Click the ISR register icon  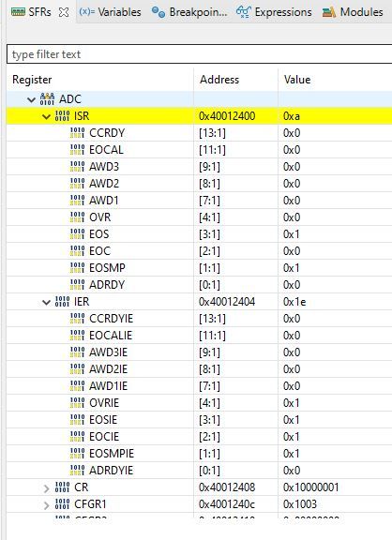pos(62,115)
